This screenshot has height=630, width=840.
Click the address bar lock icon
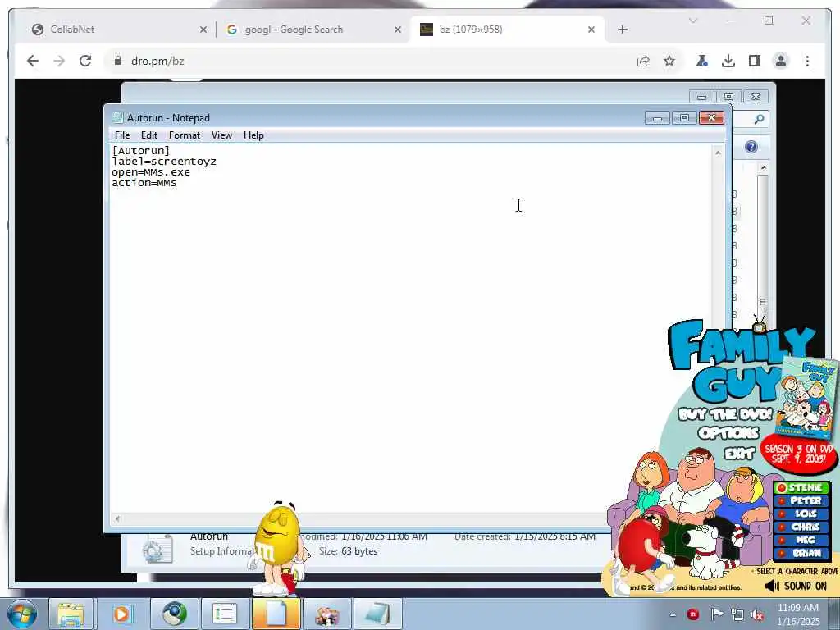coord(118,61)
